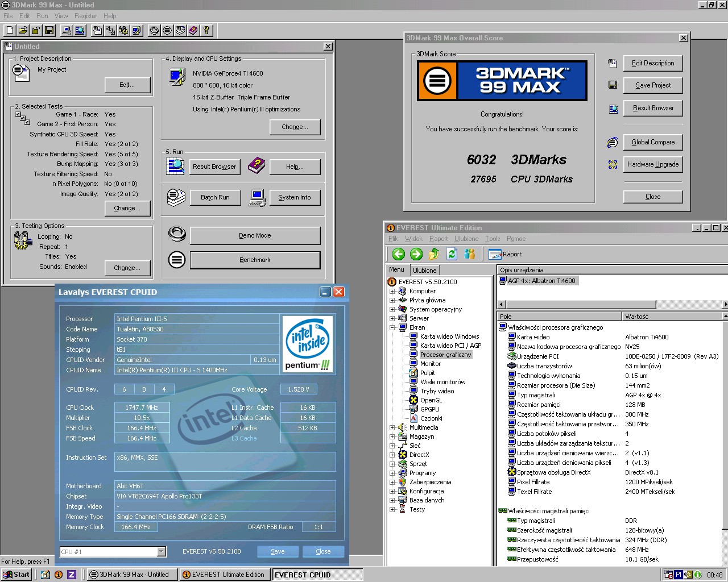Click the Up folder icon in EVEREST toolbar
This screenshot has width=728, height=582.
(x=434, y=254)
